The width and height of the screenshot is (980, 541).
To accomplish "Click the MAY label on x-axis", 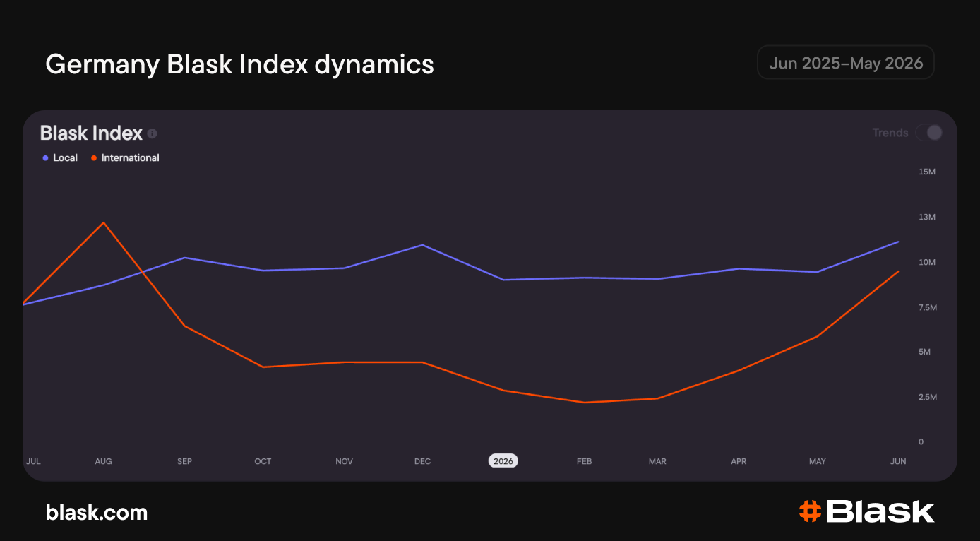I will click(817, 461).
